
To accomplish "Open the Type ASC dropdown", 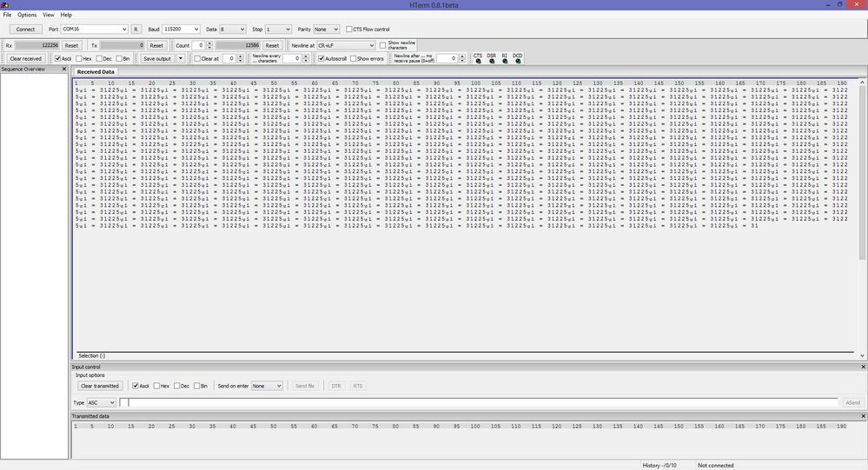I will [x=102, y=402].
